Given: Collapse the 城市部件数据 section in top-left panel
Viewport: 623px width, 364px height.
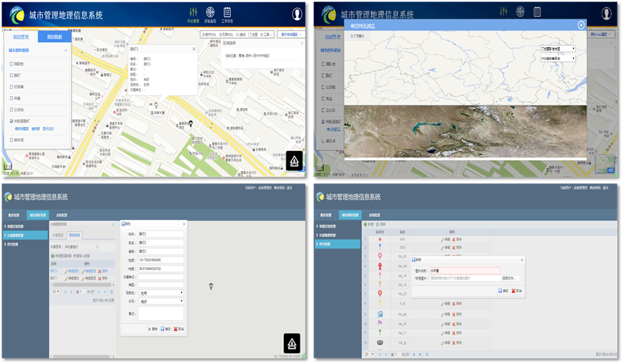Looking at the screenshot, I should coord(66,51).
